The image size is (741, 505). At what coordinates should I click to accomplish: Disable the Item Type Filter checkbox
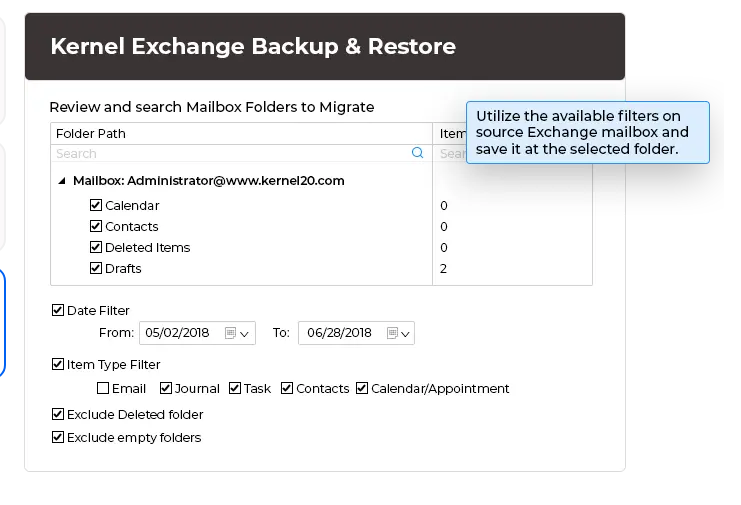[58, 364]
